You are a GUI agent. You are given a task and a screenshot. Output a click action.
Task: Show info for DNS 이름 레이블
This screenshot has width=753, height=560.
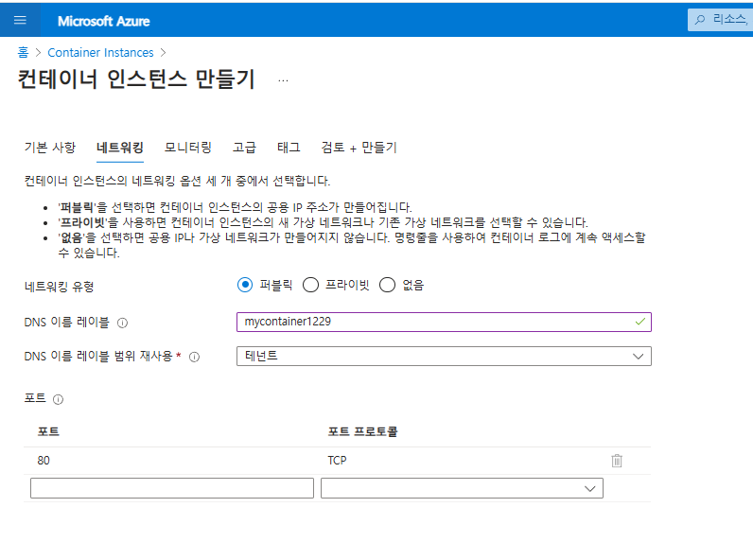(122, 323)
